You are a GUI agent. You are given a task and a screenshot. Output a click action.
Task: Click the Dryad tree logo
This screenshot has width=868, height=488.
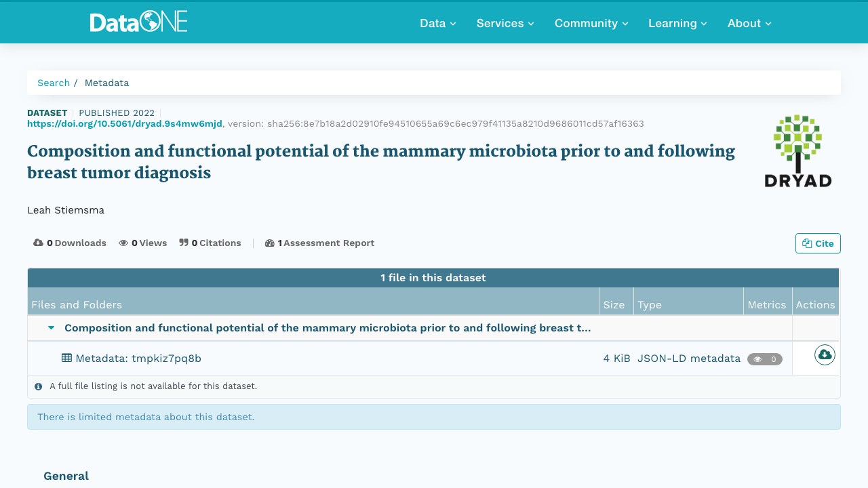pyautogui.click(x=797, y=150)
